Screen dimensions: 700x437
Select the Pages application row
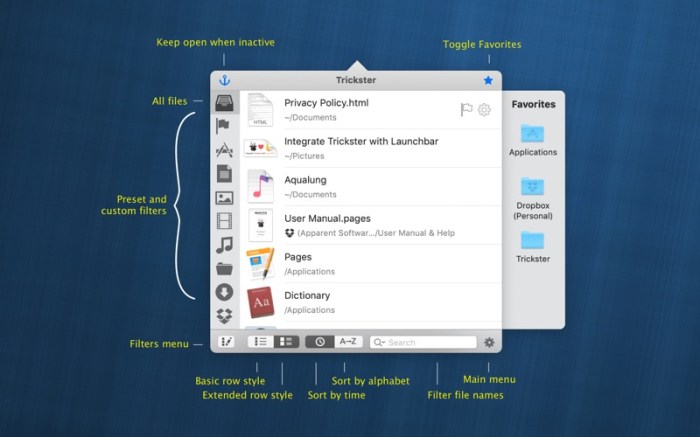click(371, 264)
